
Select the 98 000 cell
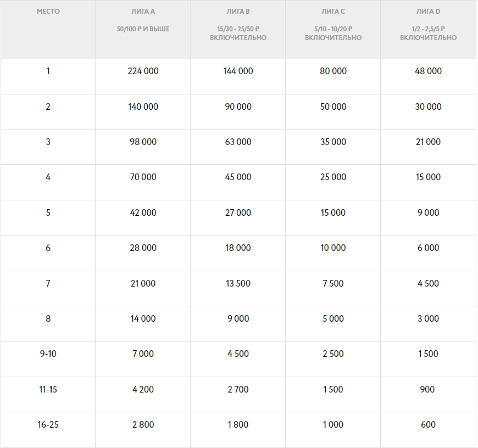(x=143, y=142)
